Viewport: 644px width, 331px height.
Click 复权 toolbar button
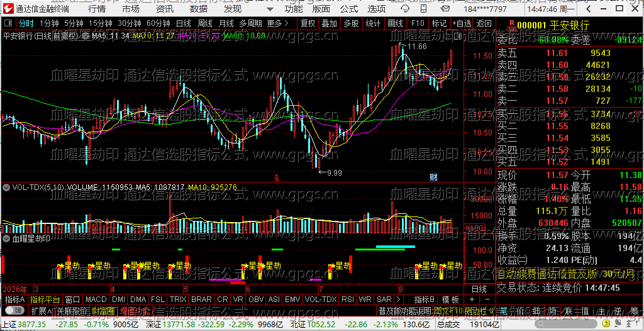click(308, 23)
